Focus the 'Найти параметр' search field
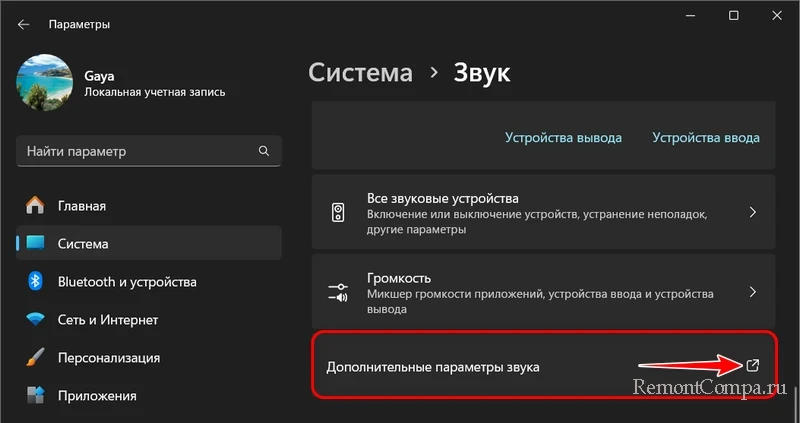 (148, 151)
